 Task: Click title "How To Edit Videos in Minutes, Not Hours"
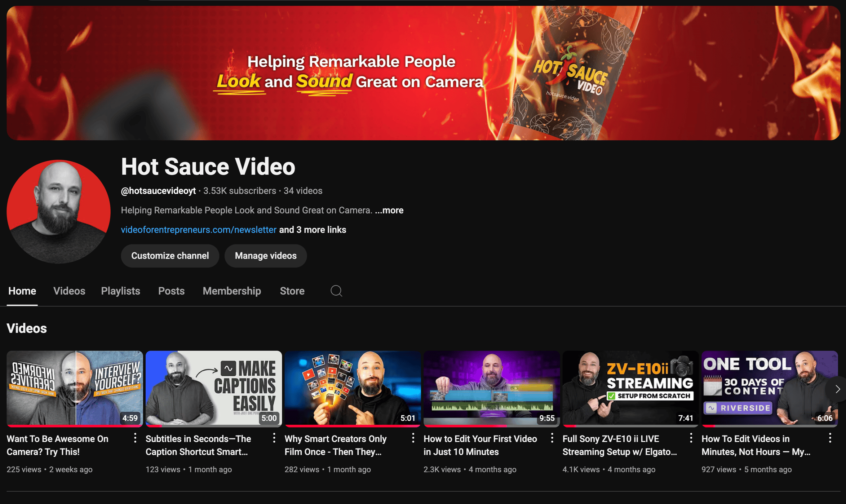[x=756, y=445]
